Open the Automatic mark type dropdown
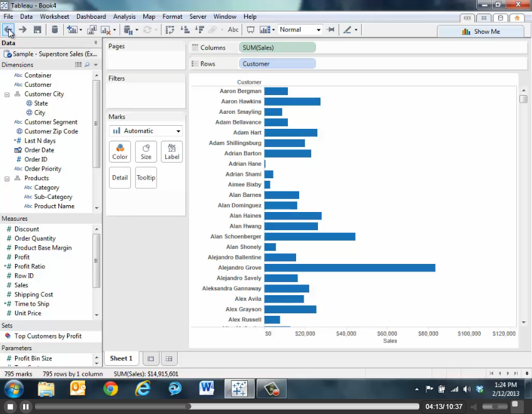Image resolution: width=532 pixels, height=414 pixels. pos(146,131)
